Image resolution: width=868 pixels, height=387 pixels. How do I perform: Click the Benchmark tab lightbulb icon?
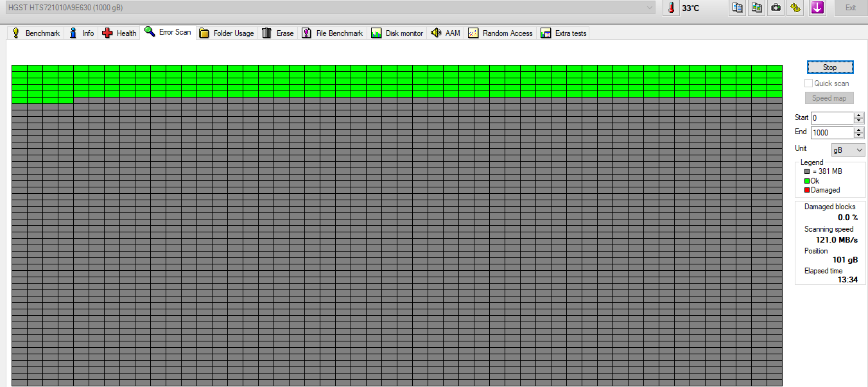tap(16, 33)
